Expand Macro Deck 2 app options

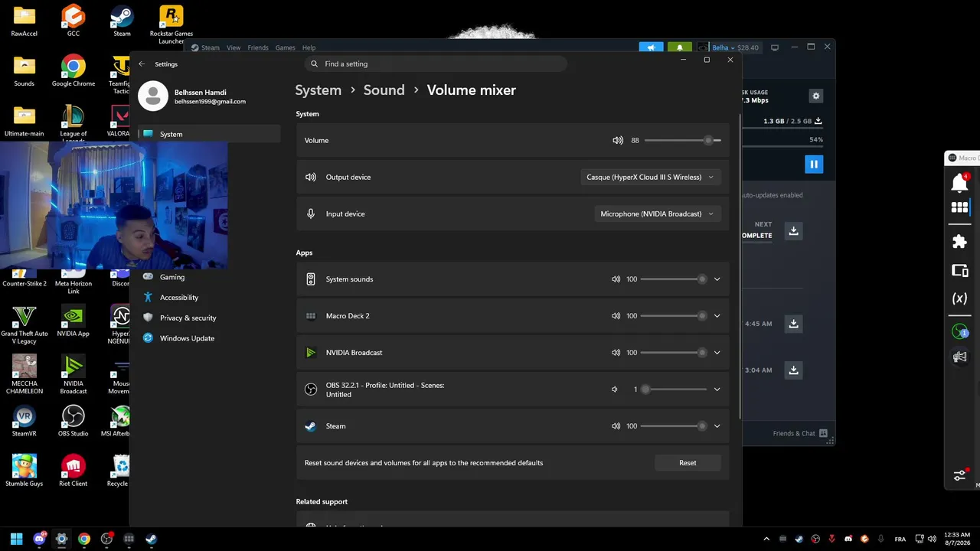(717, 316)
